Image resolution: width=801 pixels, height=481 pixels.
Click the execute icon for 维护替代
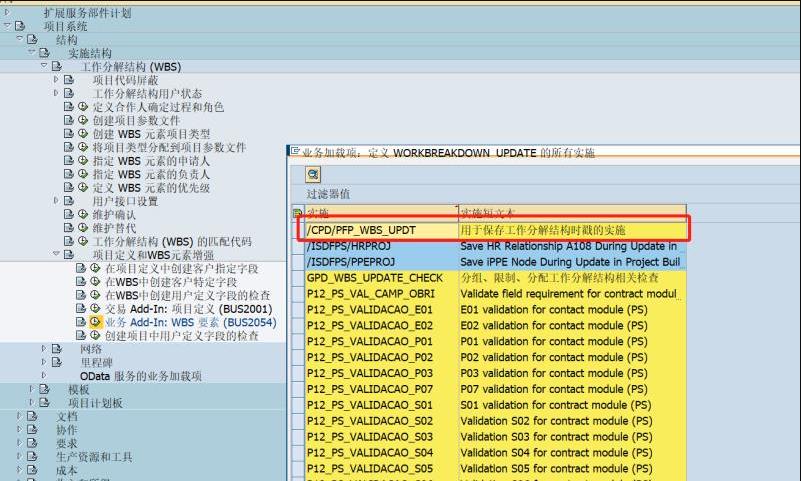pos(83,228)
